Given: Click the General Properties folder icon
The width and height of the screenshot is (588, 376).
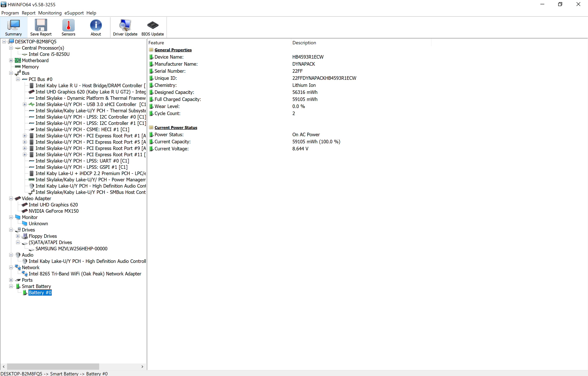Looking at the screenshot, I should (x=151, y=50).
